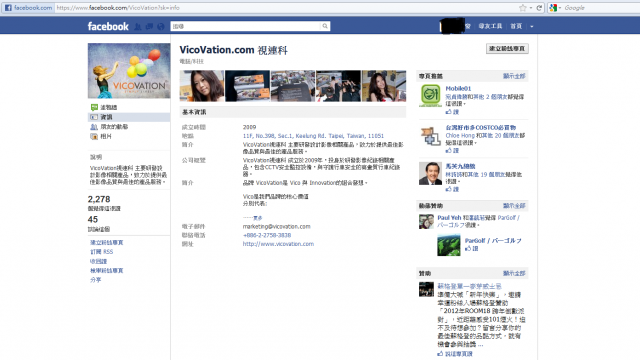Click the Facebook logo in header

108,27
